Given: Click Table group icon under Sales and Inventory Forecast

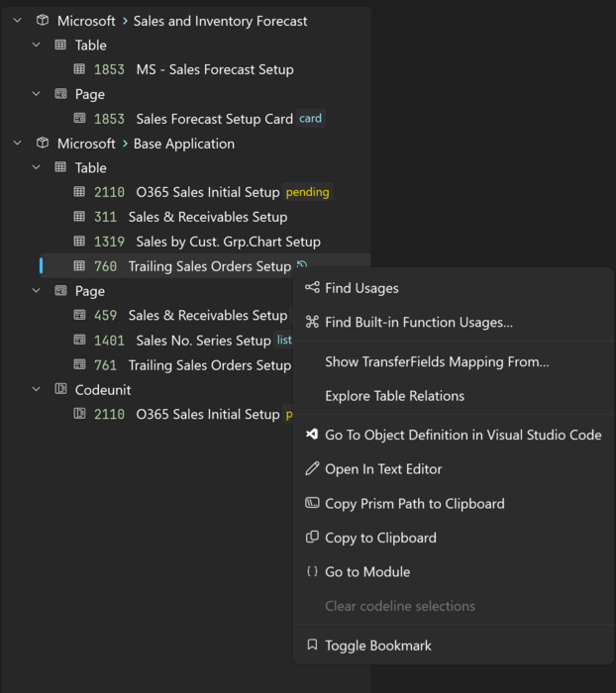Looking at the screenshot, I should 60,45.
